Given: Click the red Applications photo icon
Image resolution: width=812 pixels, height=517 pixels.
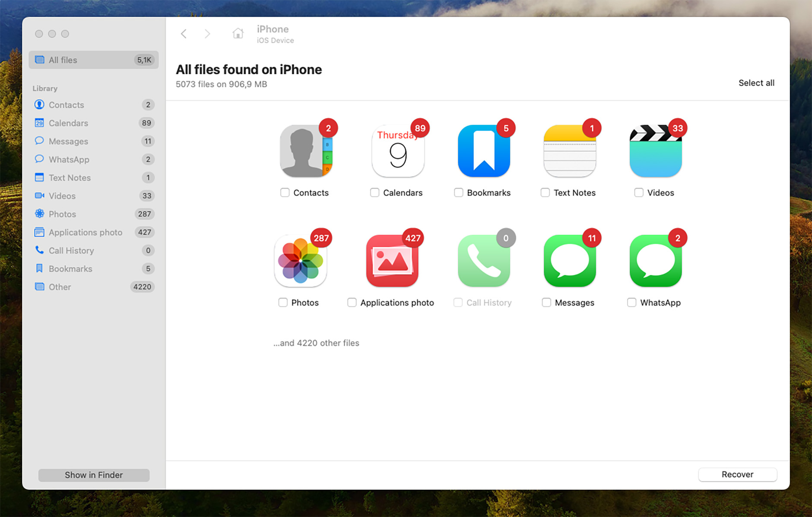Looking at the screenshot, I should click(x=392, y=261).
